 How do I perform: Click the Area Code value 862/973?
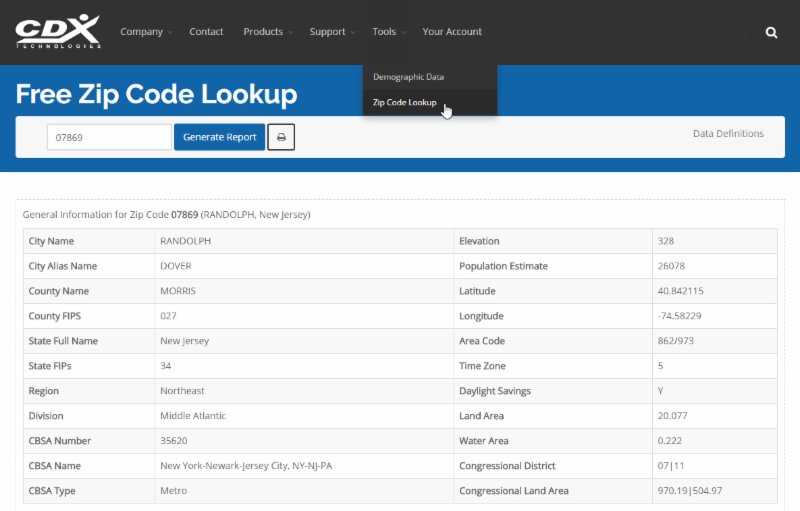[675, 341]
